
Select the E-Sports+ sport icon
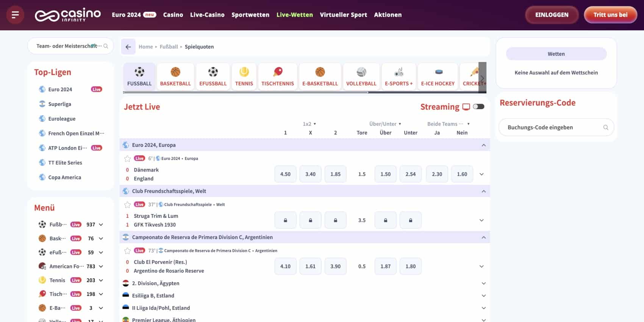pyautogui.click(x=399, y=77)
